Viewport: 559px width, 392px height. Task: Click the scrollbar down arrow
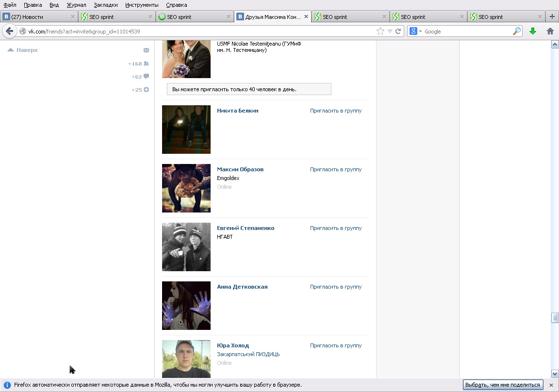point(555,374)
